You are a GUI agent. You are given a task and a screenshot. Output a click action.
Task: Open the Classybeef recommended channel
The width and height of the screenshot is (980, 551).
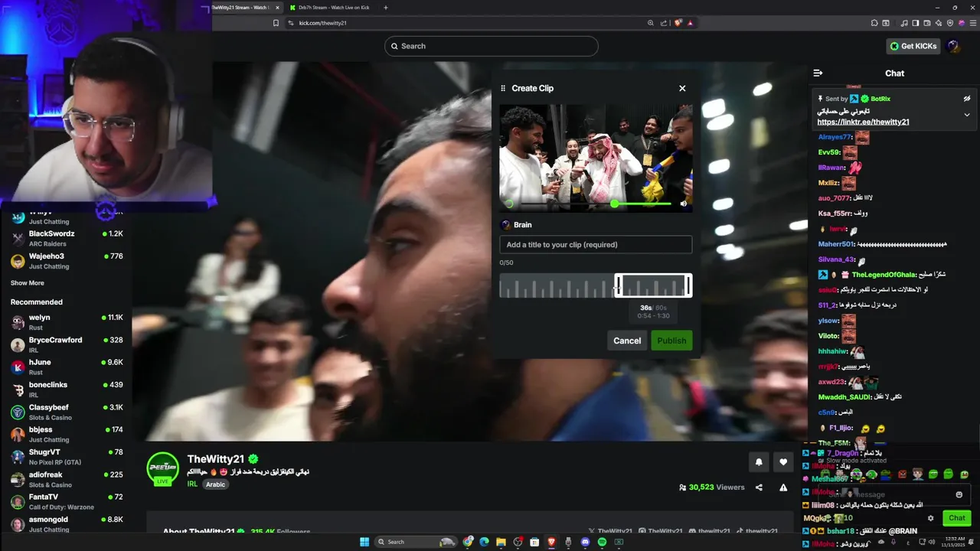click(x=67, y=412)
